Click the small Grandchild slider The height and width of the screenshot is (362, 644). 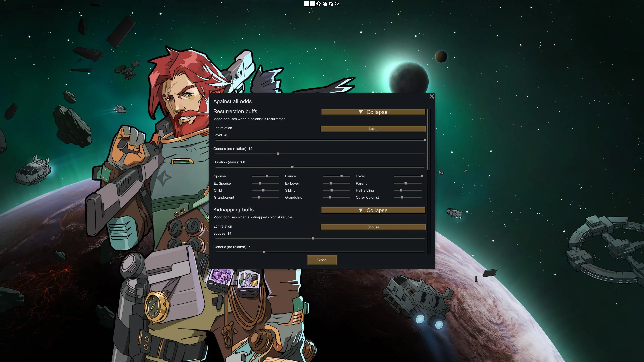[330, 197]
